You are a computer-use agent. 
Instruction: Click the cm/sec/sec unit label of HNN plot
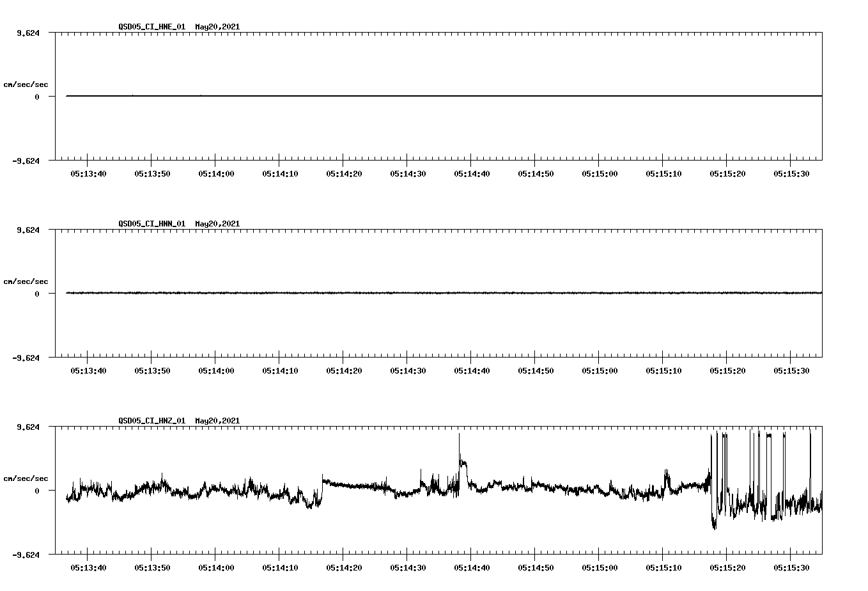(x=26, y=281)
